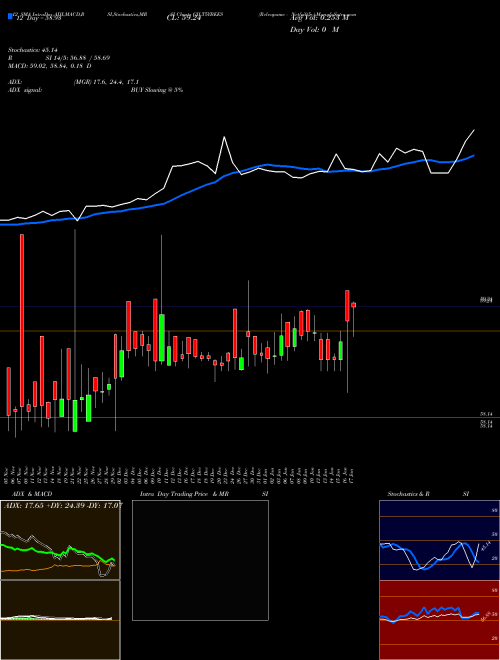
Task: Click the red RSI chart panel
Action: 439,620
